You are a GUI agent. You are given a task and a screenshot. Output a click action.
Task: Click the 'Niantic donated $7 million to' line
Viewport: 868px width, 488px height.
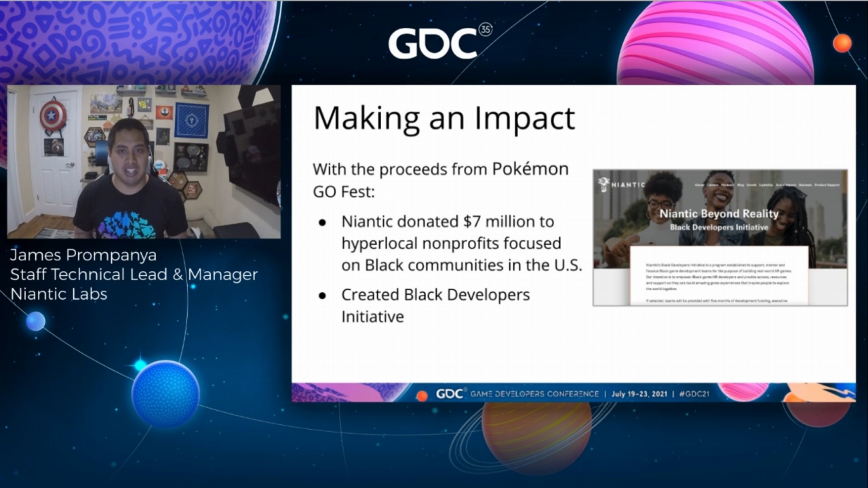click(x=448, y=221)
